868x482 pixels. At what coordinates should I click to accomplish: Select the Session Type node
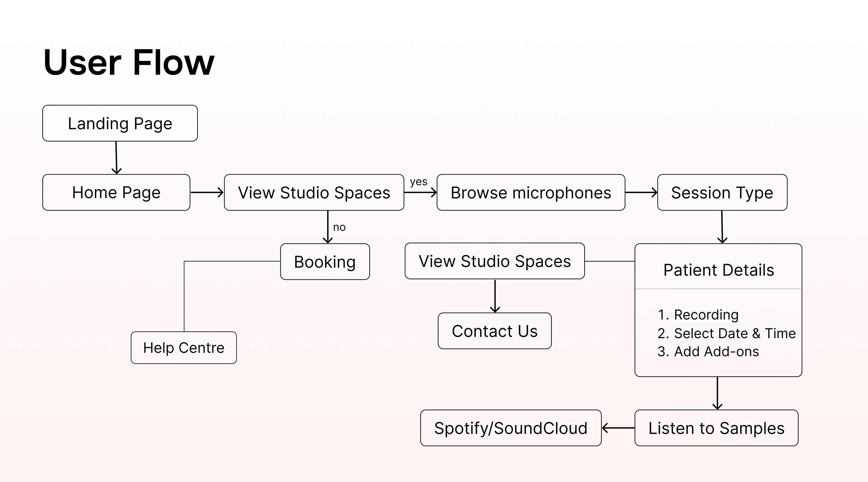722,192
